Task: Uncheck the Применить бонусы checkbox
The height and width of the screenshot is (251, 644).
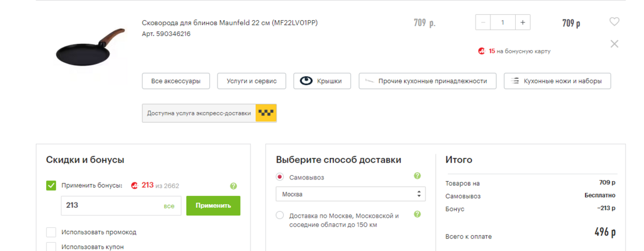Action: [x=51, y=186]
